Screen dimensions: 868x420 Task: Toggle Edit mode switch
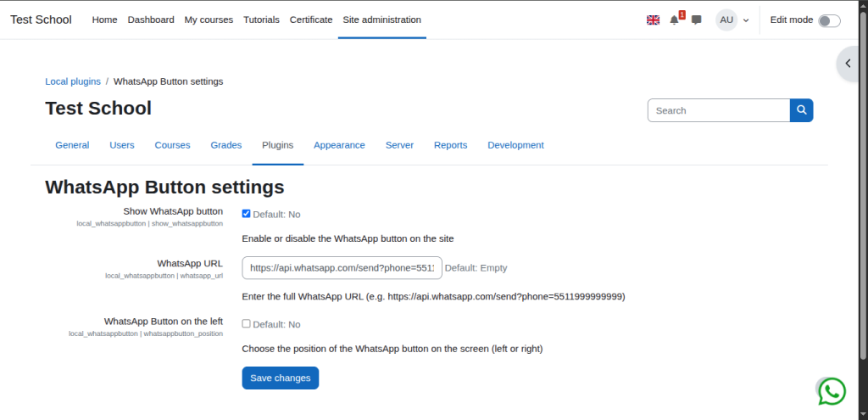(x=829, y=20)
